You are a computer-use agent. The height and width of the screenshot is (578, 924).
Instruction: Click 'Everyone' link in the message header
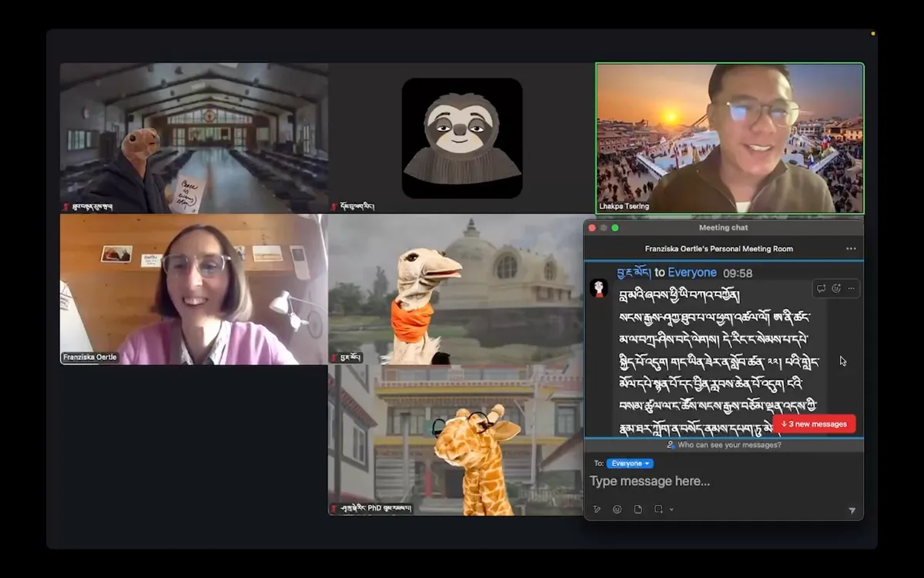(x=691, y=273)
